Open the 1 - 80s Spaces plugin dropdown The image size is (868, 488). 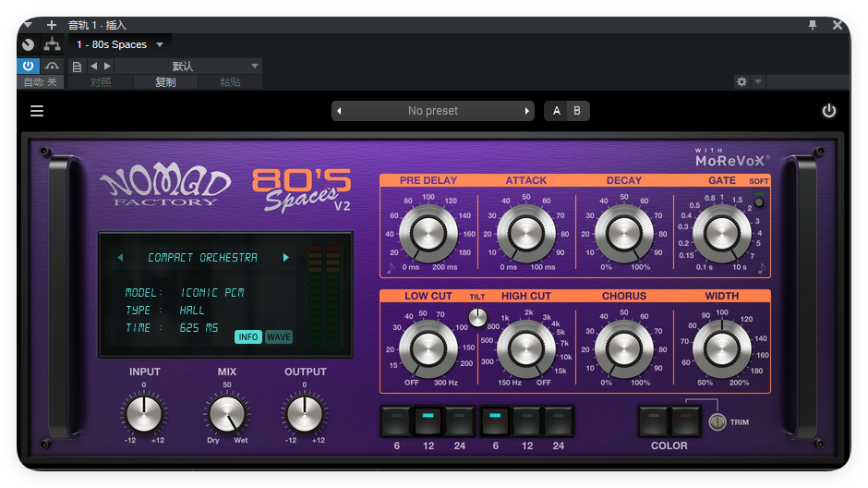(x=119, y=44)
